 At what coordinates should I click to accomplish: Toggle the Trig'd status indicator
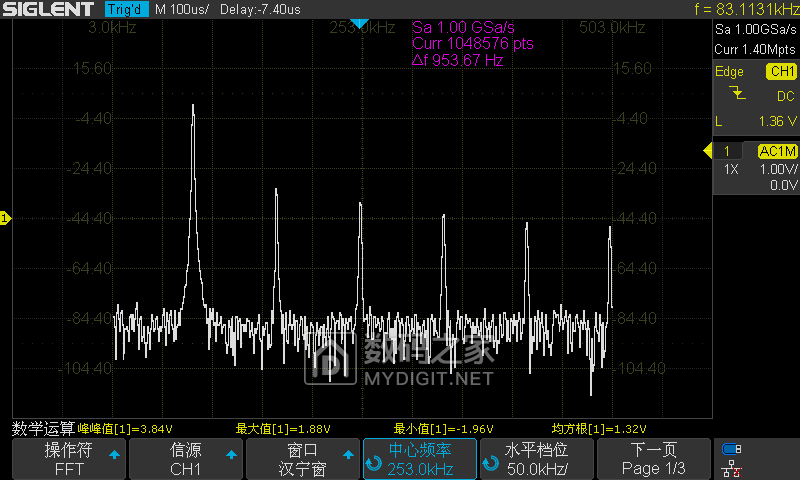pyautogui.click(x=125, y=9)
